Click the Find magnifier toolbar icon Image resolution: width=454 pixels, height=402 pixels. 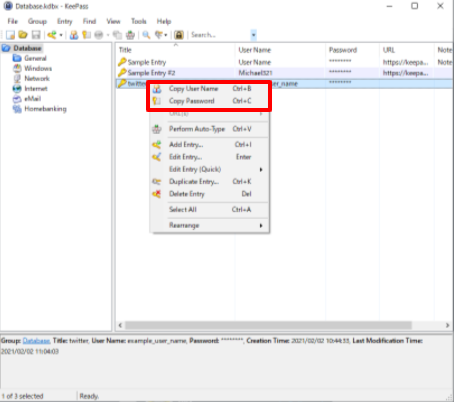pyautogui.click(x=146, y=35)
